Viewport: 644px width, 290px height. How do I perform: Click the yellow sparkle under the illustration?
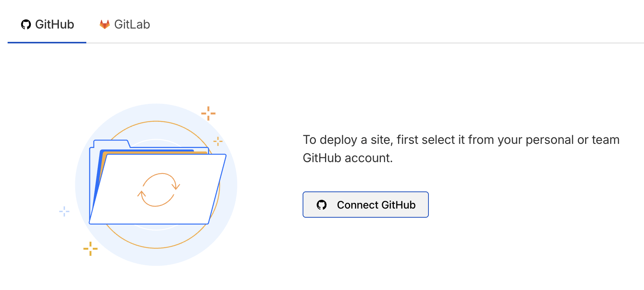click(x=90, y=249)
